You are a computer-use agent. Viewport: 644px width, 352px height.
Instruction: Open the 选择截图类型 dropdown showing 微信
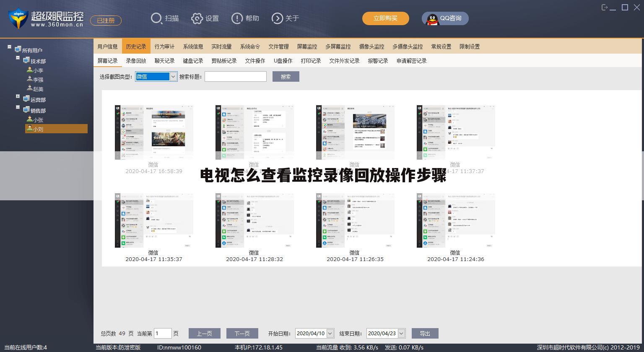tap(156, 77)
